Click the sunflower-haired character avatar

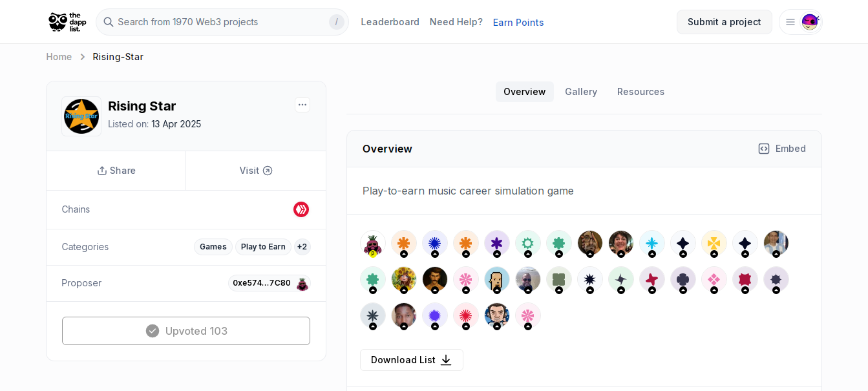[x=404, y=280]
